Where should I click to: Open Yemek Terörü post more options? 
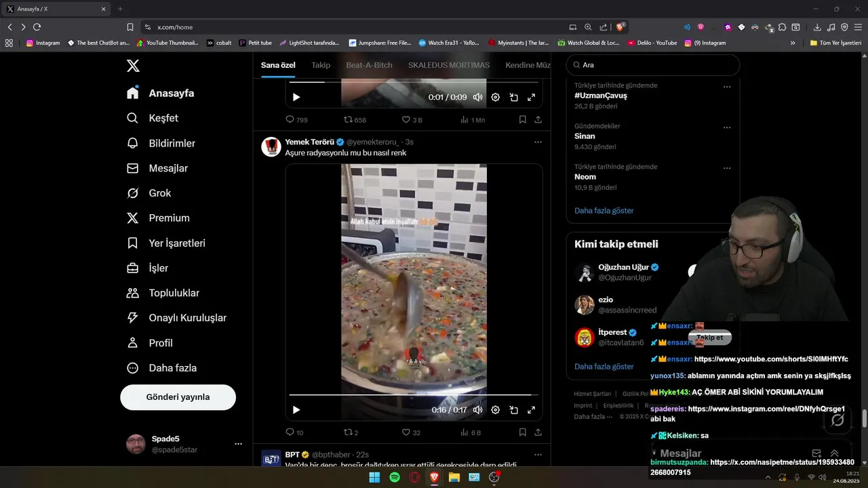(538, 142)
